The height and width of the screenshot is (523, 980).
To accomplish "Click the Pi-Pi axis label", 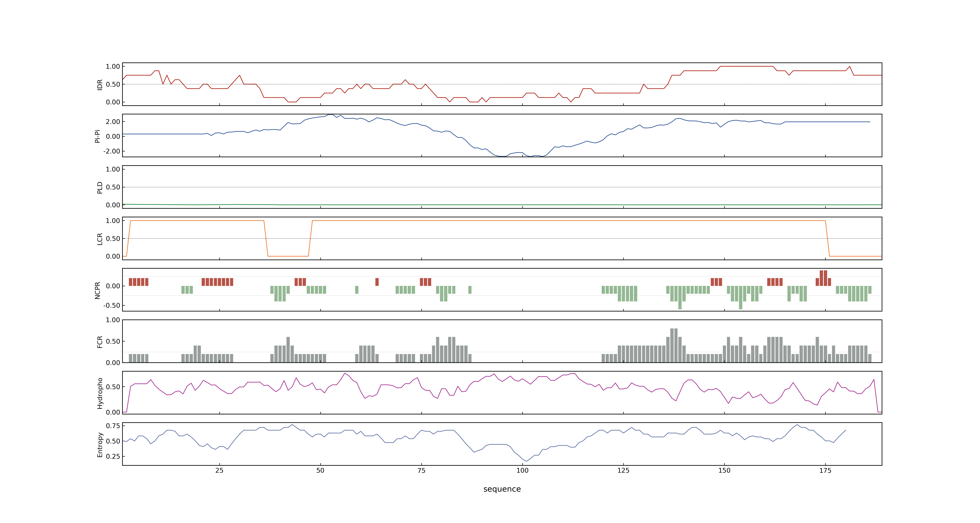I will point(97,136).
